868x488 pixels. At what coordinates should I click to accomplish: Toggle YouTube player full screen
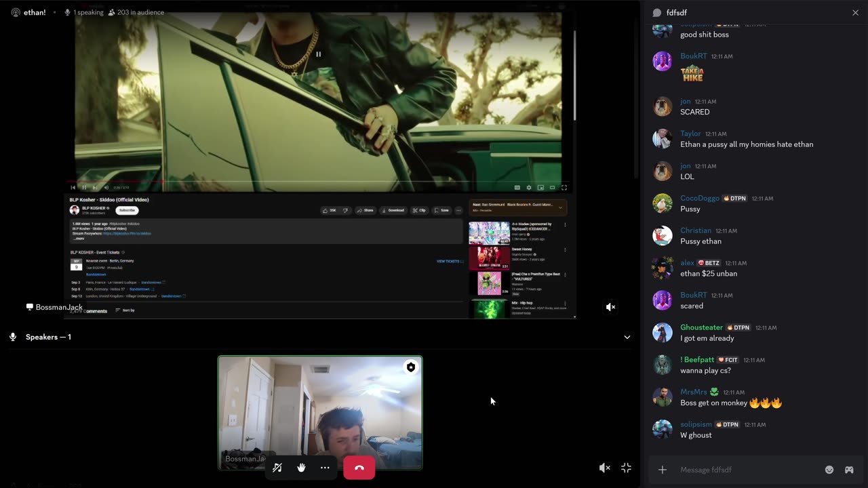(x=564, y=188)
